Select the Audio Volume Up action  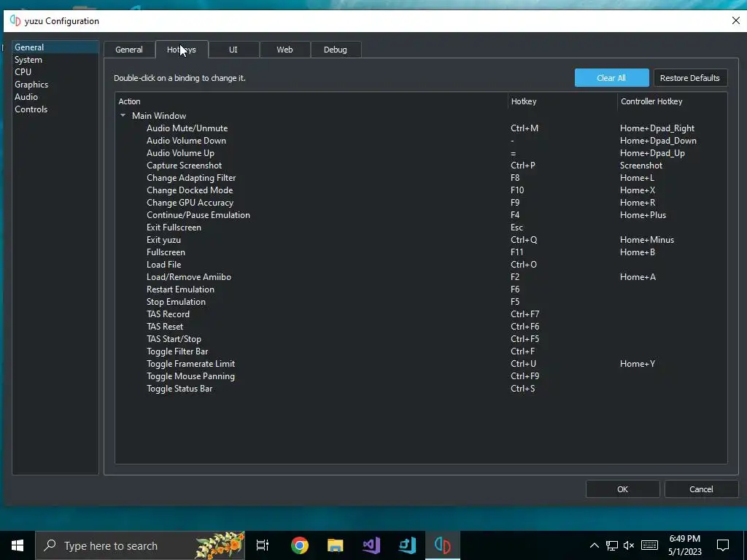coord(181,153)
